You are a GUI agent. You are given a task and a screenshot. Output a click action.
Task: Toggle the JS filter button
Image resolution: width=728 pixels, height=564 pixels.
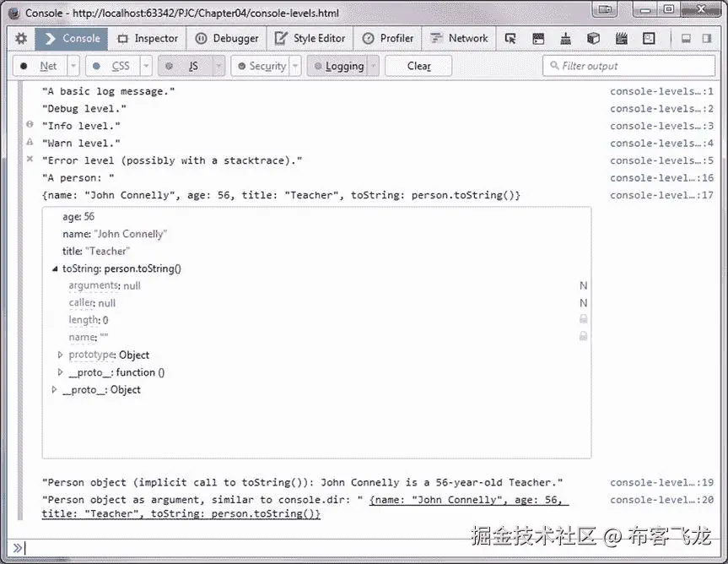[x=186, y=66]
